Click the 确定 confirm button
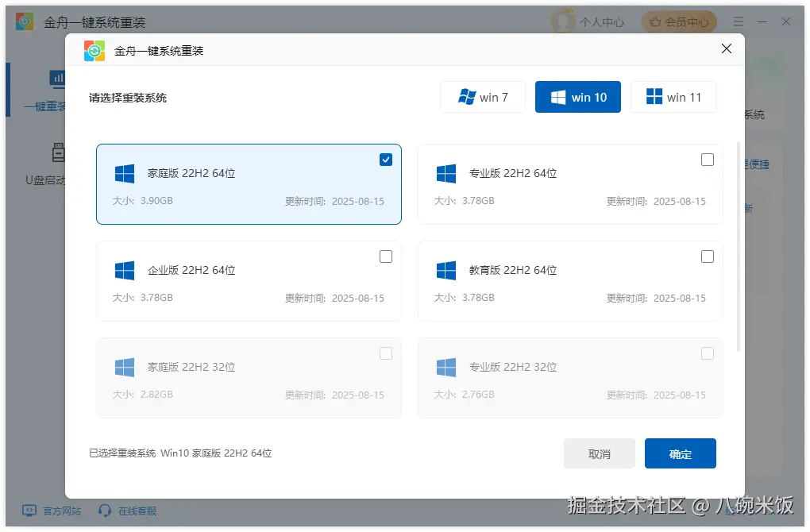Viewport: 810px width, 532px height. 680,453
